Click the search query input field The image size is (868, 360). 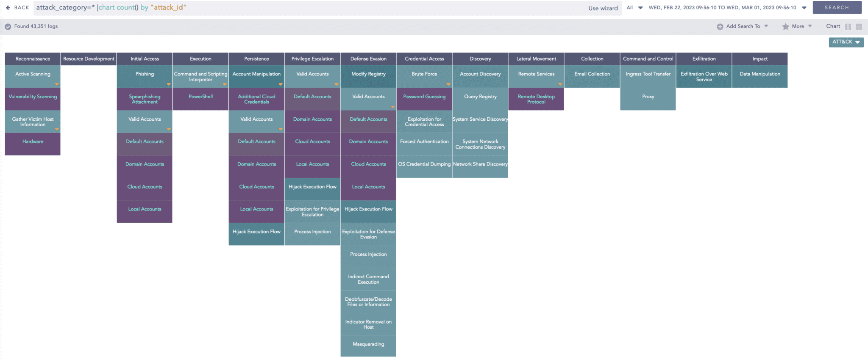point(297,8)
